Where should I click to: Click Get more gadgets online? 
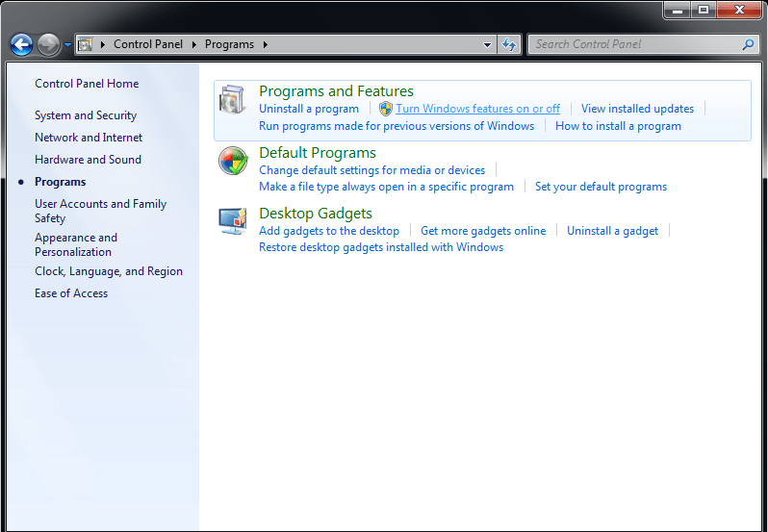tap(483, 231)
